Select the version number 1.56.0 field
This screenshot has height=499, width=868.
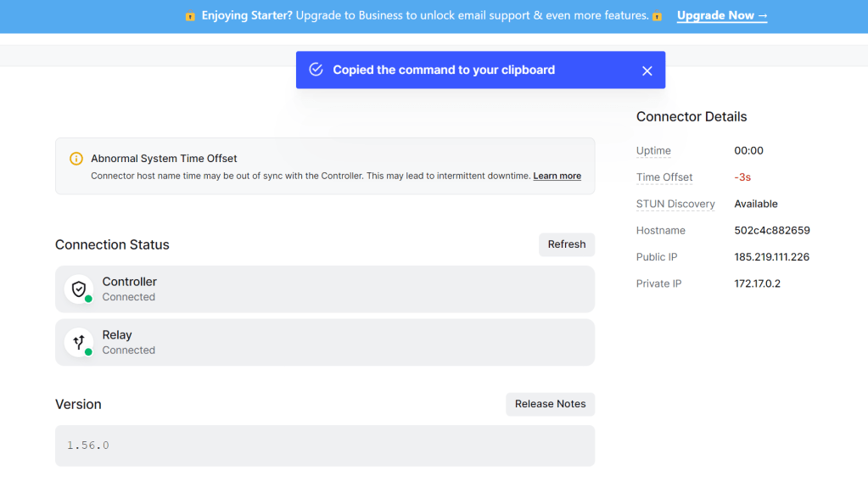[324, 446]
